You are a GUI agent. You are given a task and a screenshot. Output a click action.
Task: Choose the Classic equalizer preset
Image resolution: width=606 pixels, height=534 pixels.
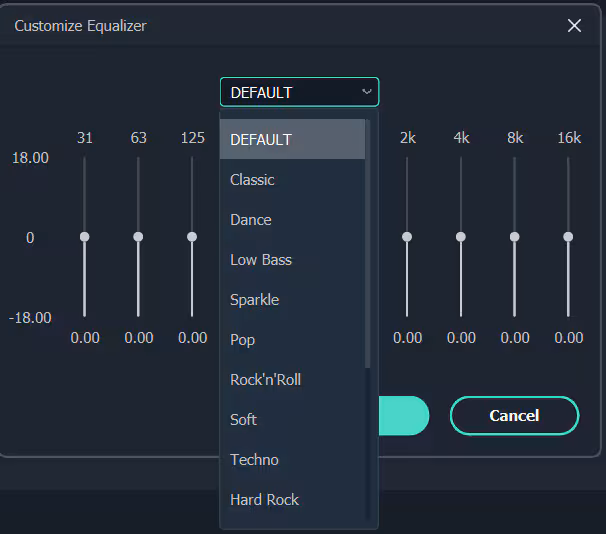point(292,180)
